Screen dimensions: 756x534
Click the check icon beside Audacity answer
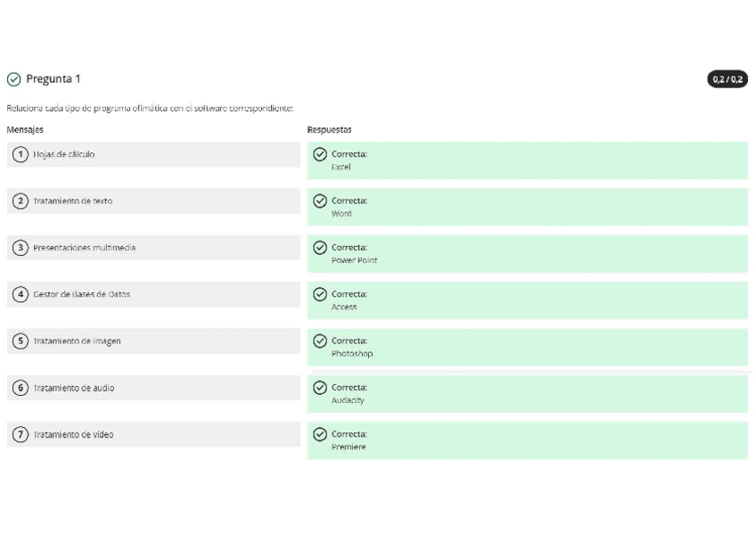pos(320,388)
